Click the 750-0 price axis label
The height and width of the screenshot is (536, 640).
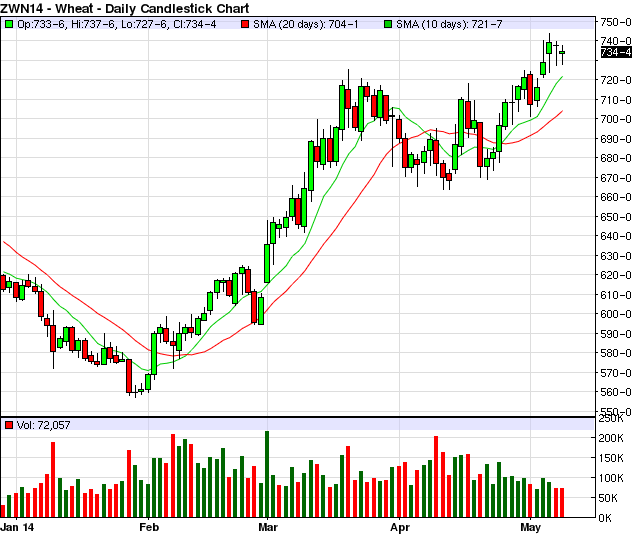point(616,22)
